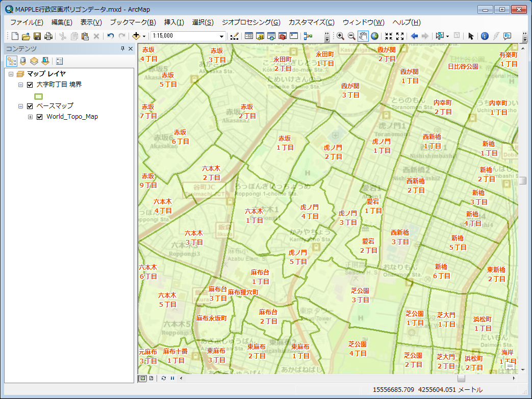The height and width of the screenshot is (399, 532).
Task: Choose the Select Features tool
Action: coord(439,36)
